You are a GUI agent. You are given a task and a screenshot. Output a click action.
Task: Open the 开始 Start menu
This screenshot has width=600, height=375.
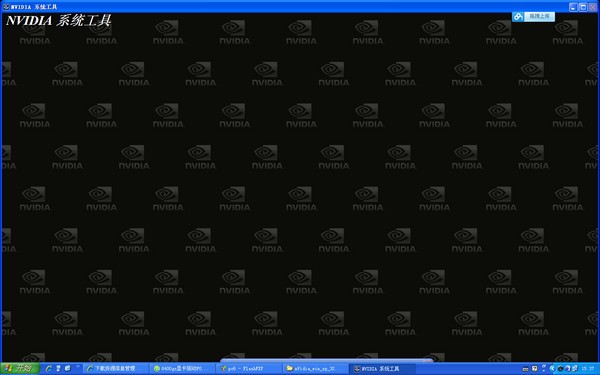(x=19, y=368)
